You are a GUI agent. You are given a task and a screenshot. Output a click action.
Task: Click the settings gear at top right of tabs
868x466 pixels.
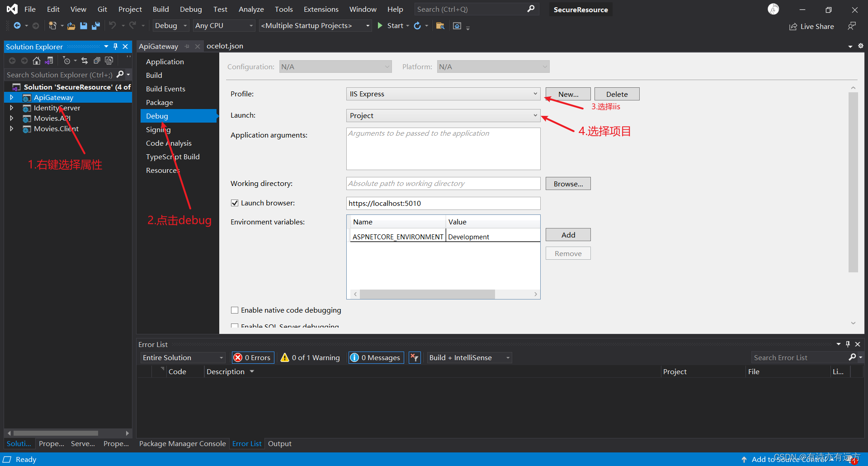coord(861,46)
